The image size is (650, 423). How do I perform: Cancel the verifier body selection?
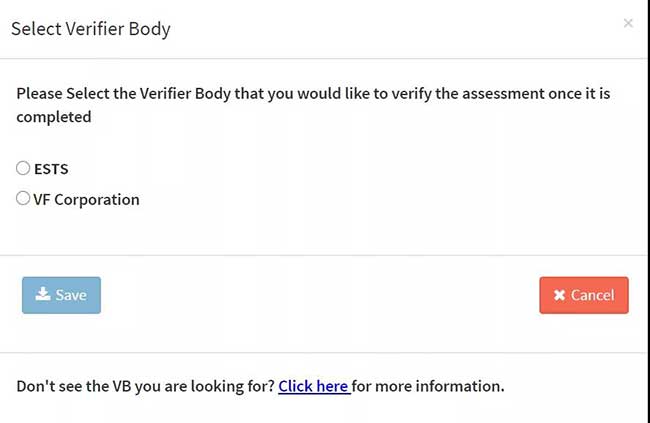point(584,295)
